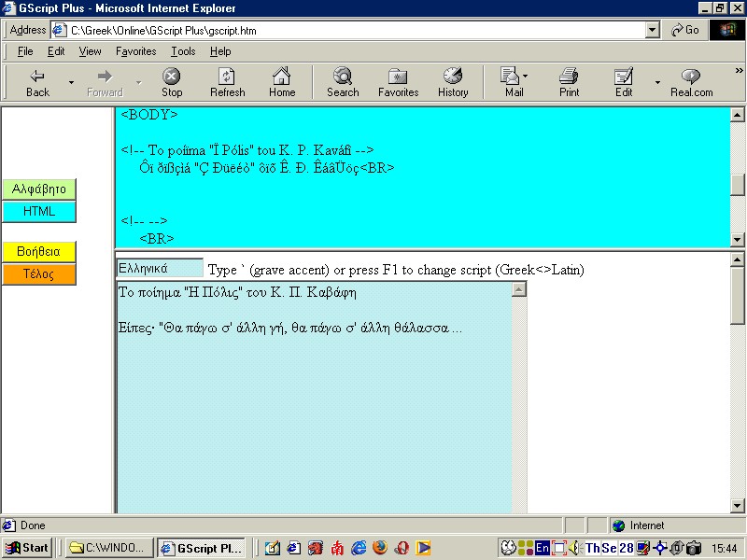Screen dimensions: 747x560
Task: Click the notepad pencil quick launch icon
Action: point(272,548)
